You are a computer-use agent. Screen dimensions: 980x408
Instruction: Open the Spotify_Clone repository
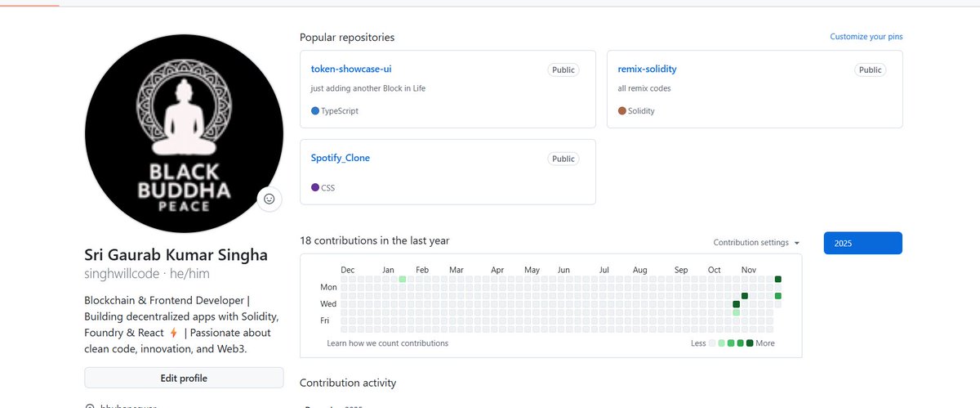coord(341,158)
